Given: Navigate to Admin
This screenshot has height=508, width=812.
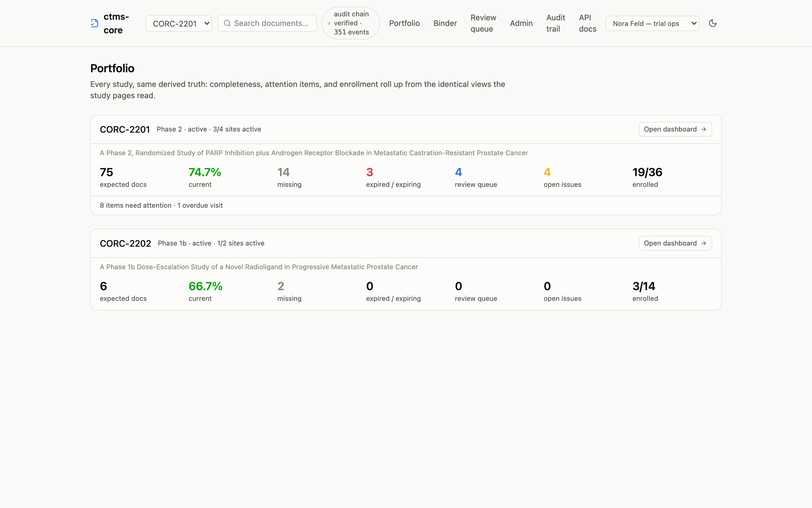Looking at the screenshot, I should coord(521,23).
